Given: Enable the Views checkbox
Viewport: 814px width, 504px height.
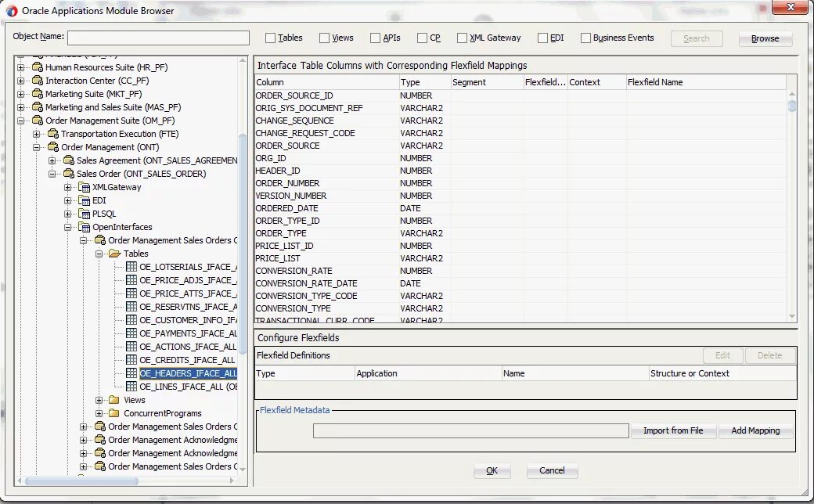Looking at the screenshot, I should [325, 38].
